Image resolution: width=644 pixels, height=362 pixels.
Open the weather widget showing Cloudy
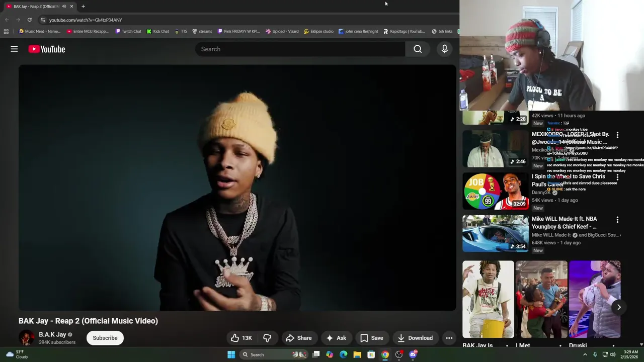(x=16, y=354)
